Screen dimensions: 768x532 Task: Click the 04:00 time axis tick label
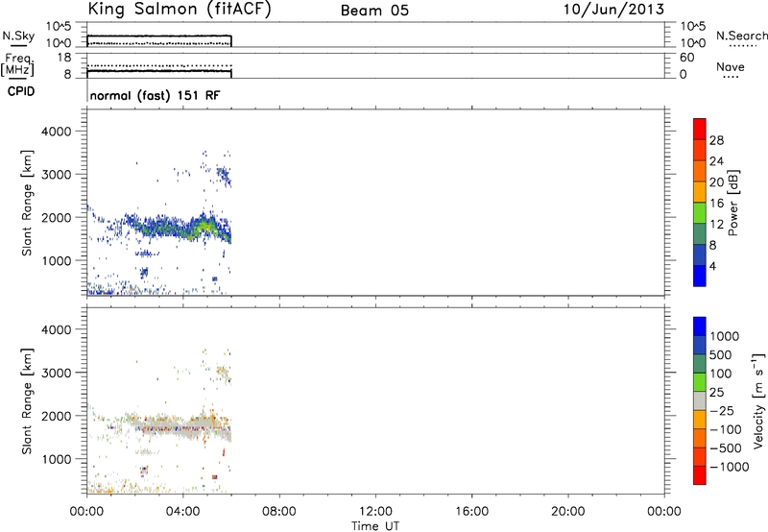(x=182, y=512)
